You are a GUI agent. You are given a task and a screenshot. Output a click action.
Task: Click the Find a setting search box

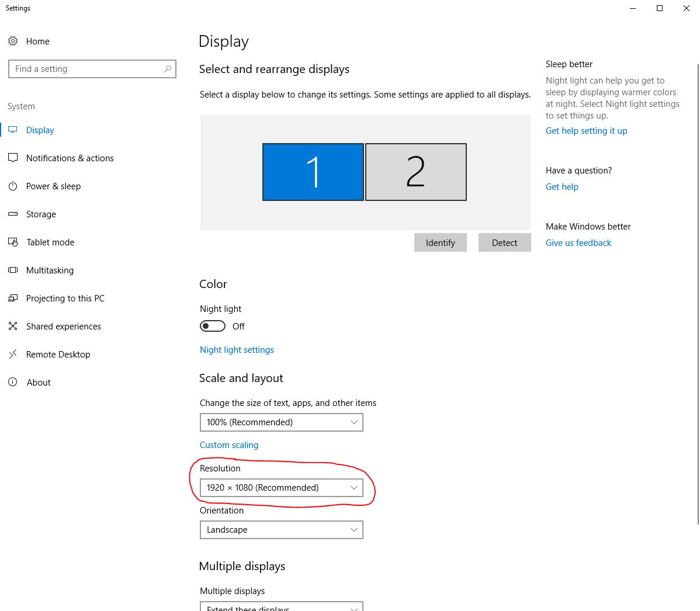click(x=92, y=68)
